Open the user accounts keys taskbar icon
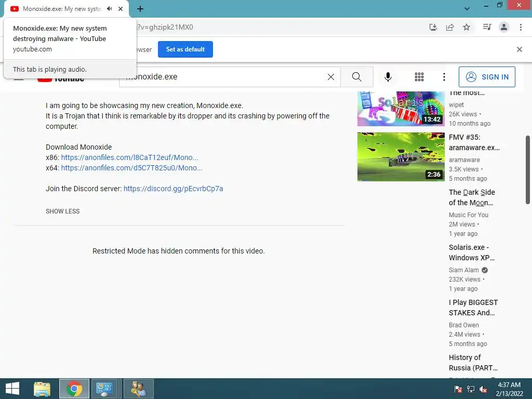Viewport: 532px width, 399px height. (x=138, y=389)
